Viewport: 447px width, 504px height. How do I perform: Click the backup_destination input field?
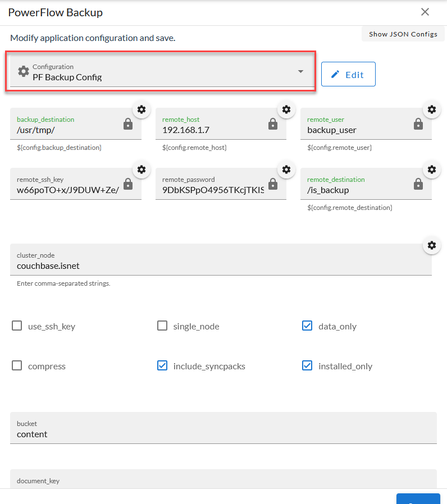tap(67, 130)
